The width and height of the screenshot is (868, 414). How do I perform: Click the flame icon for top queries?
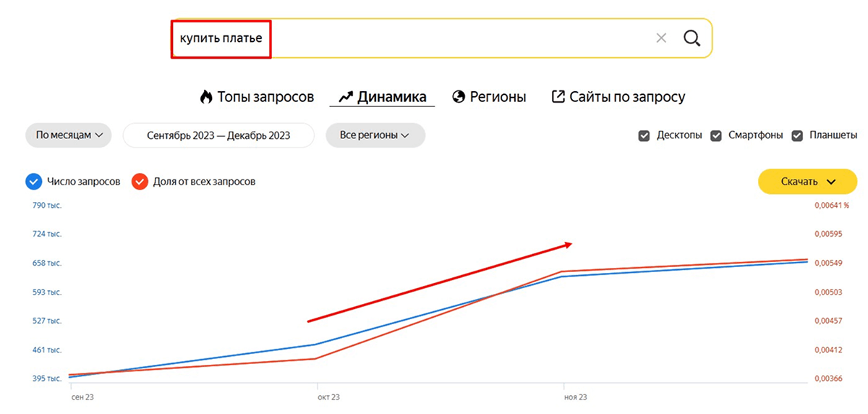pyautogui.click(x=206, y=97)
